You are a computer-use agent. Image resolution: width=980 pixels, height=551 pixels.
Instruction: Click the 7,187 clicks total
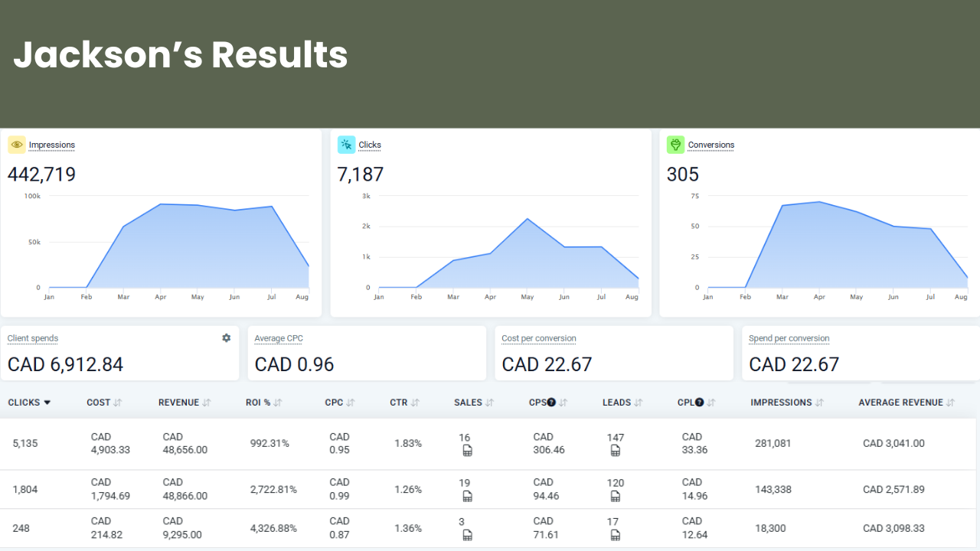tap(361, 174)
